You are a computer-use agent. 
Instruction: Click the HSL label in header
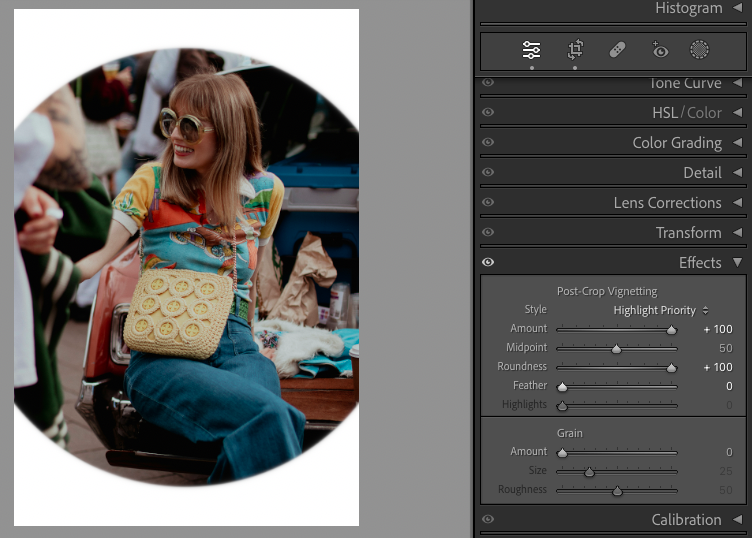[665, 113]
